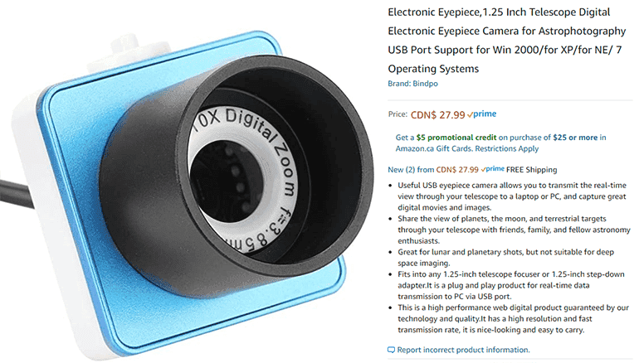This screenshot has height=363, width=644.
Task: Click the $5 promotional credit offer text
Action: [x=456, y=138]
